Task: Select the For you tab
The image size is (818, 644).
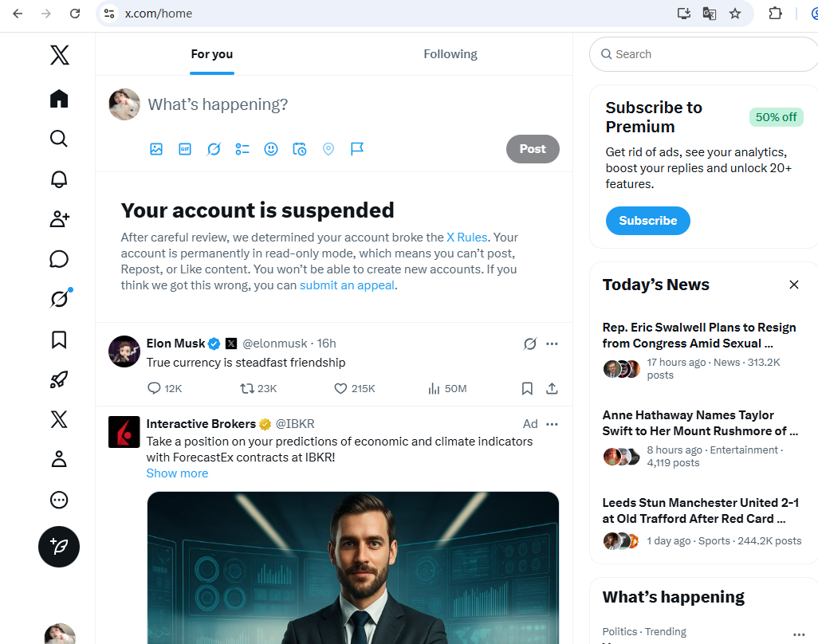Action: click(x=212, y=54)
